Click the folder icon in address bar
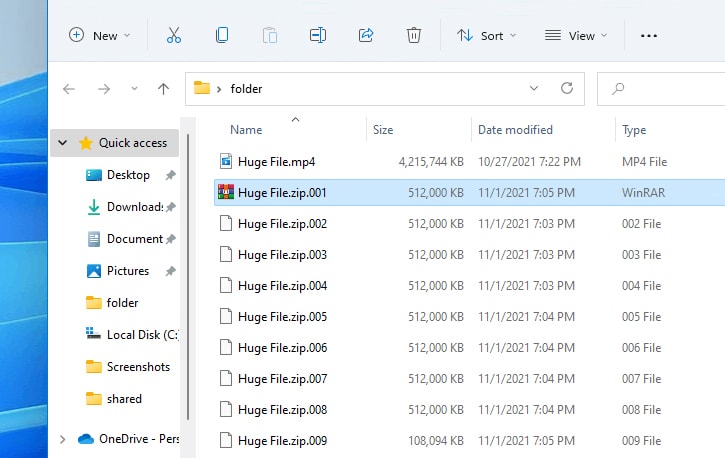 click(x=202, y=88)
